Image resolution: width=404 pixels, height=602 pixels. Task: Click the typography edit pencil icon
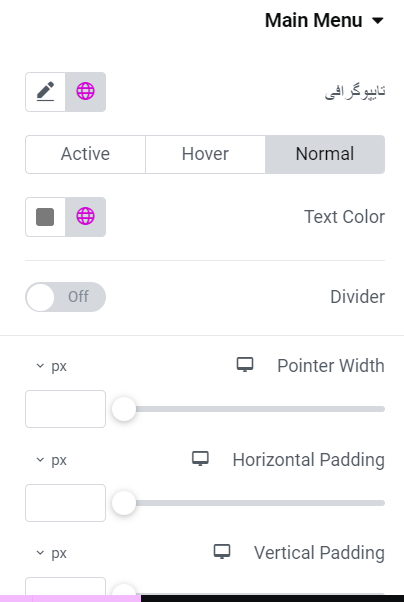click(x=45, y=92)
